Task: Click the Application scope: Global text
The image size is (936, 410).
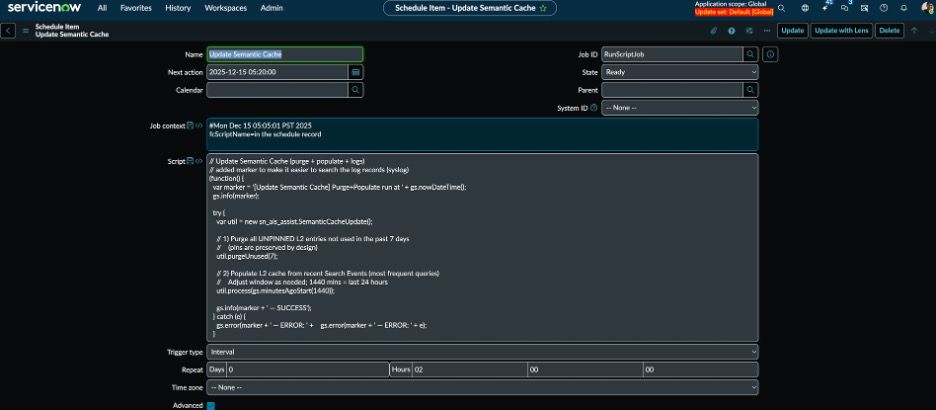Action: point(730,4)
